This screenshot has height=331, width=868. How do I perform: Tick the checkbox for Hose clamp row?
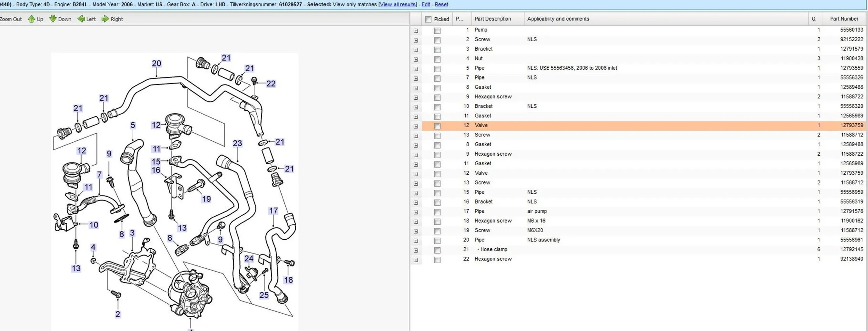[437, 250]
